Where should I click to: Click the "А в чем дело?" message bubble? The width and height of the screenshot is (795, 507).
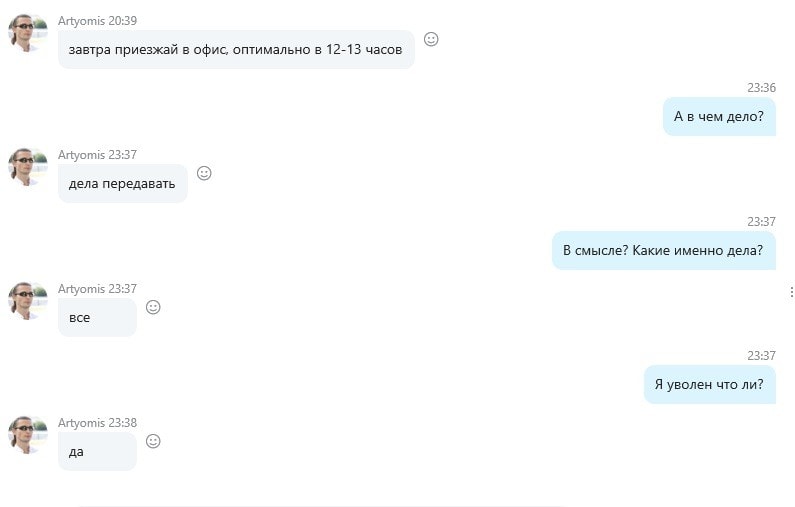pos(719,117)
